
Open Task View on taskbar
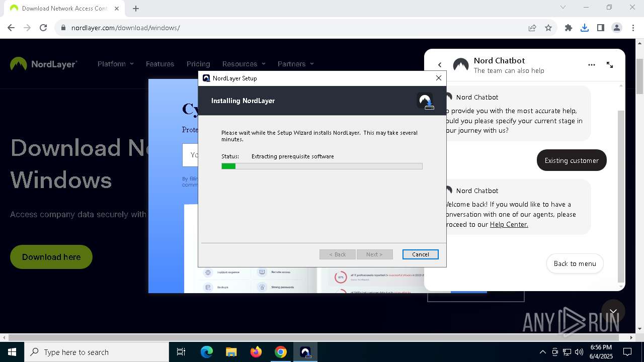click(181, 352)
